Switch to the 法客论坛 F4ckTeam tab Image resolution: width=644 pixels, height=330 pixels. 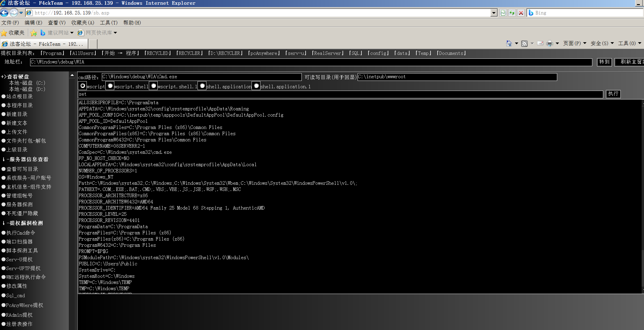44,44
